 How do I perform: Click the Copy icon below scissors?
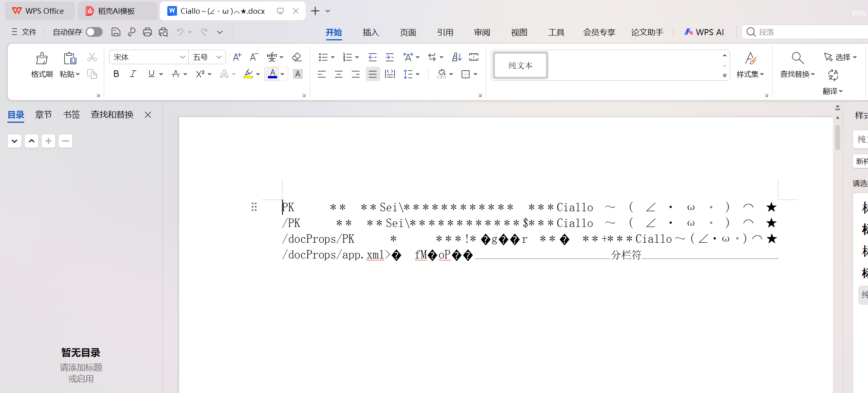pos(92,74)
